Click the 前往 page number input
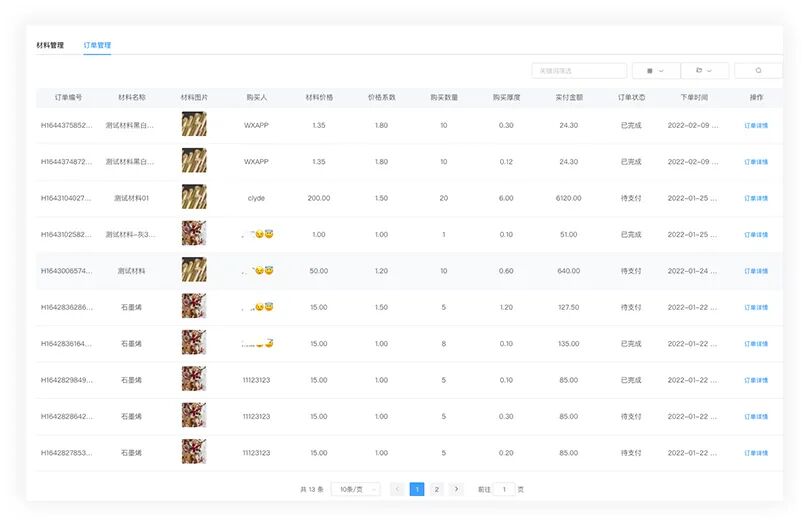The width and height of the screenshot is (807, 525). tap(504, 489)
